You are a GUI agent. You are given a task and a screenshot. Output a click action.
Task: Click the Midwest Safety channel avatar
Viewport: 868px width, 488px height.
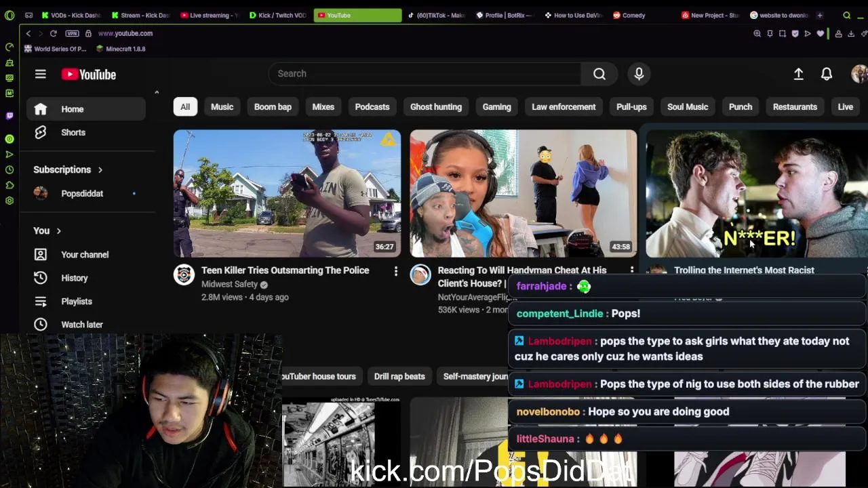tap(184, 274)
